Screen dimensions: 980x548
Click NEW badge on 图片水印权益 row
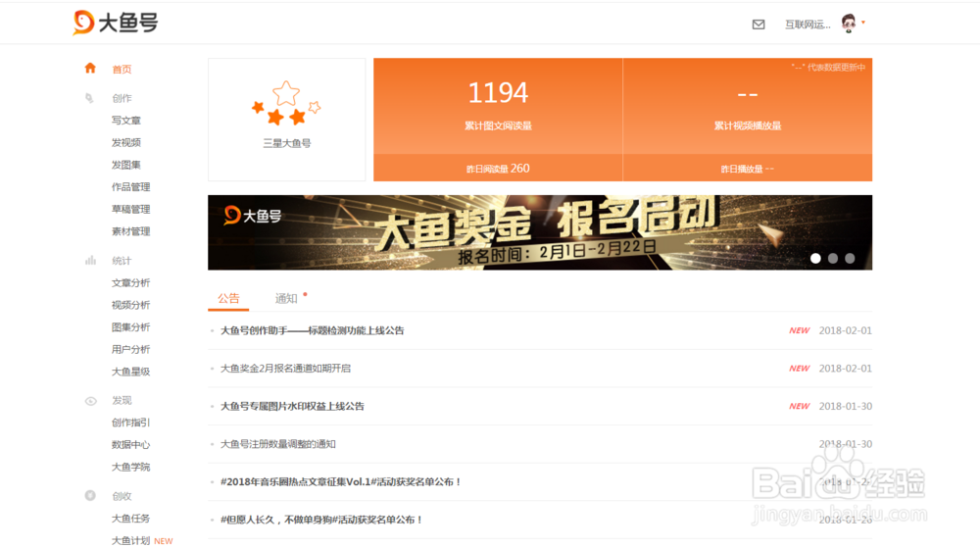click(800, 406)
